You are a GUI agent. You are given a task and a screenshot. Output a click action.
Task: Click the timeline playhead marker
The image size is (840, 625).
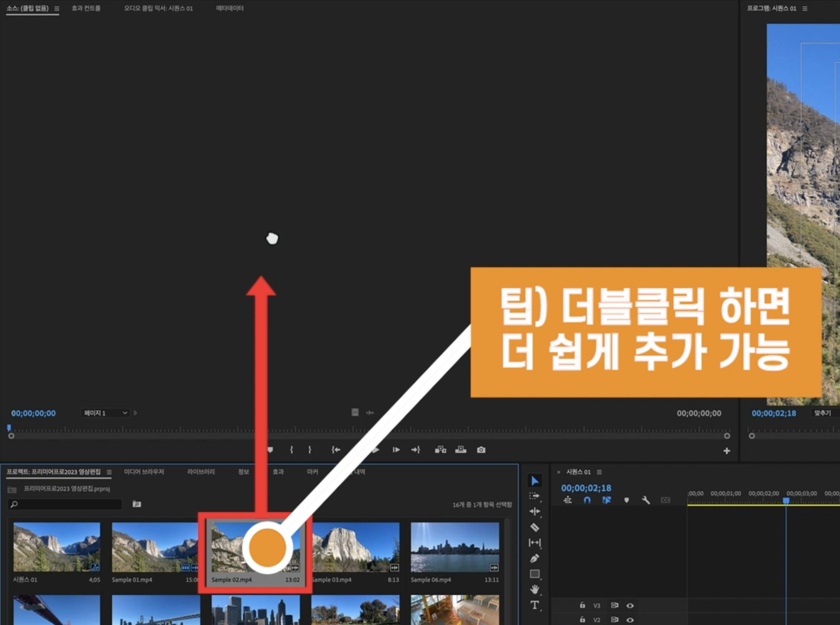click(x=786, y=501)
